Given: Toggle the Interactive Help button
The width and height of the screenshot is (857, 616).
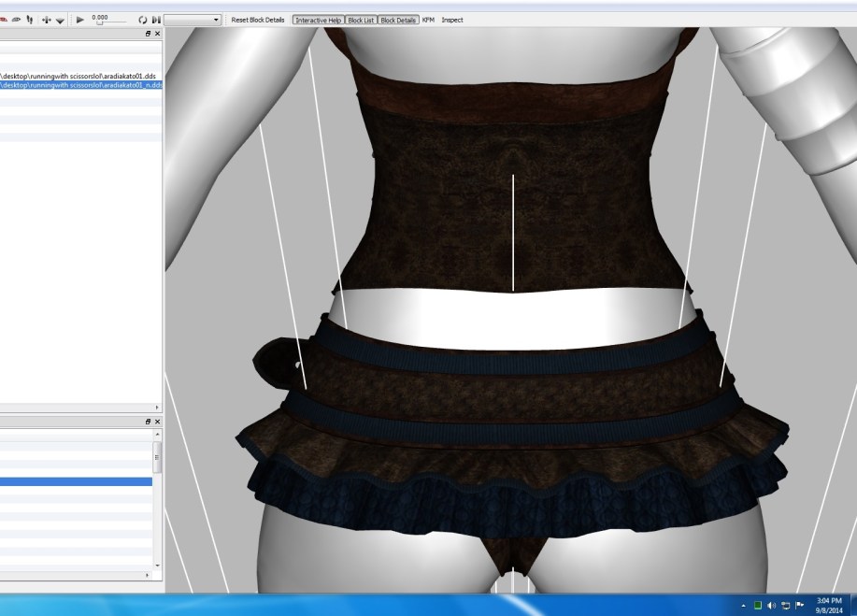Looking at the screenshot, I should coord(318,20).
